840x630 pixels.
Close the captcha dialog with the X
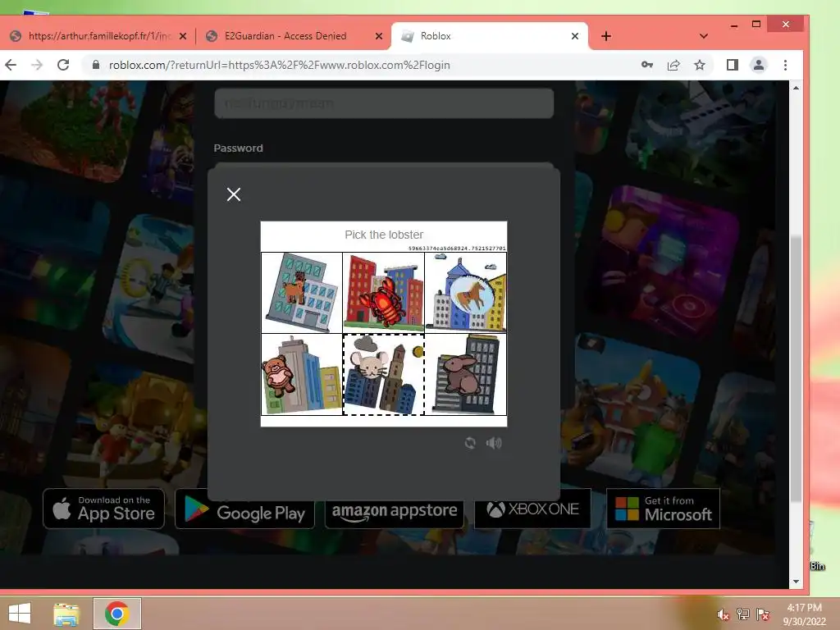pyautogui.click(x=234, y=194)
